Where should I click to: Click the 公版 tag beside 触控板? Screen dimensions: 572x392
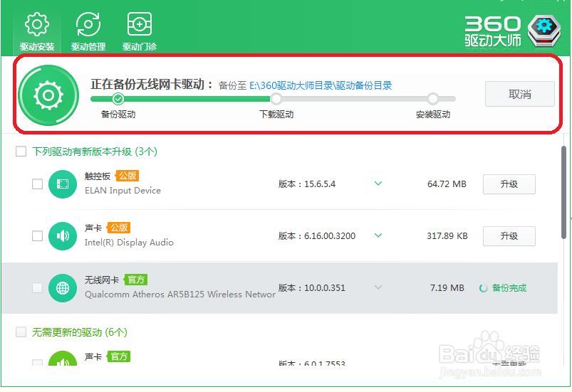tap(128, 176)
